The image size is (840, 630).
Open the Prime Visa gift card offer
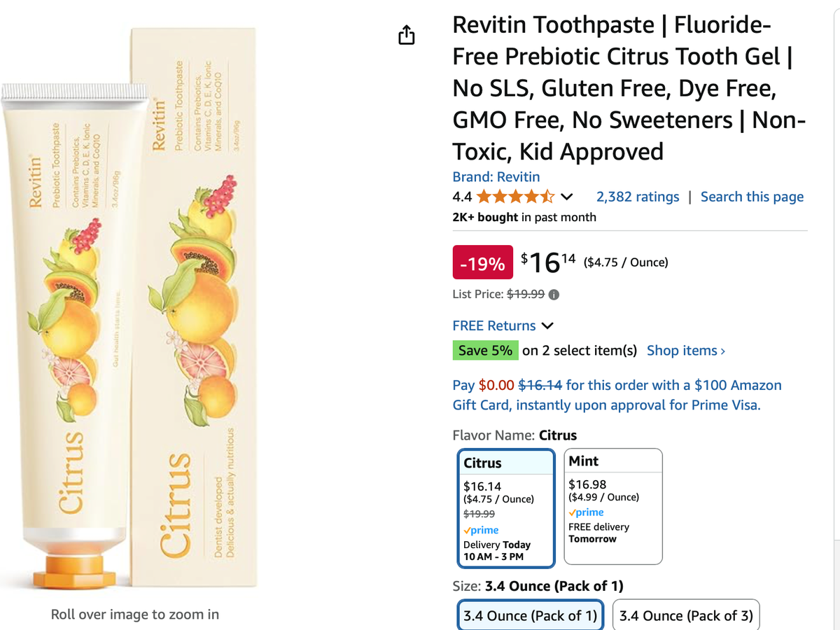coord(617,395)
